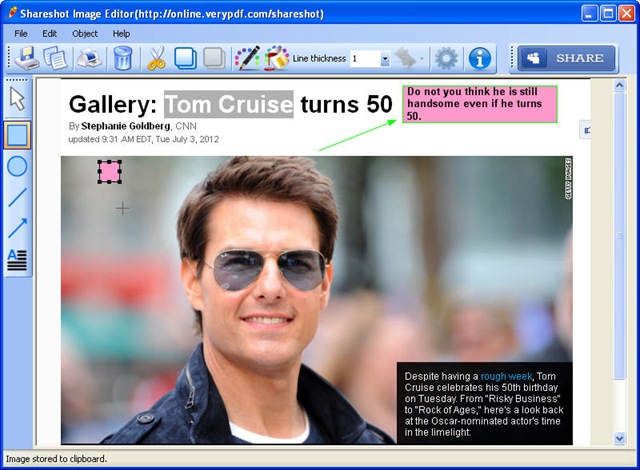Open settings with the gear icon

[446, 58]
